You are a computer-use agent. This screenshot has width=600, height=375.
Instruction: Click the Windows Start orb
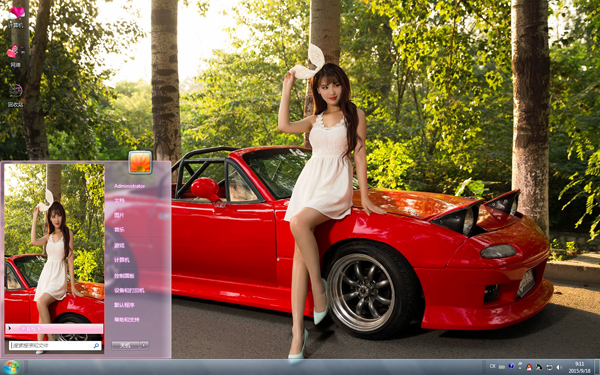(11, 367)
